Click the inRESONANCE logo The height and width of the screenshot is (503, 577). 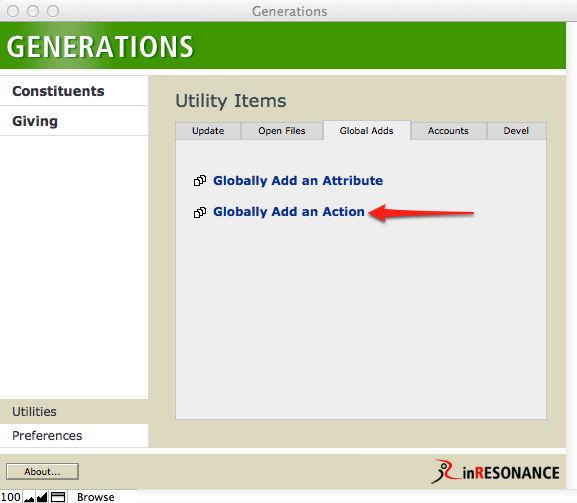[495, 471]
